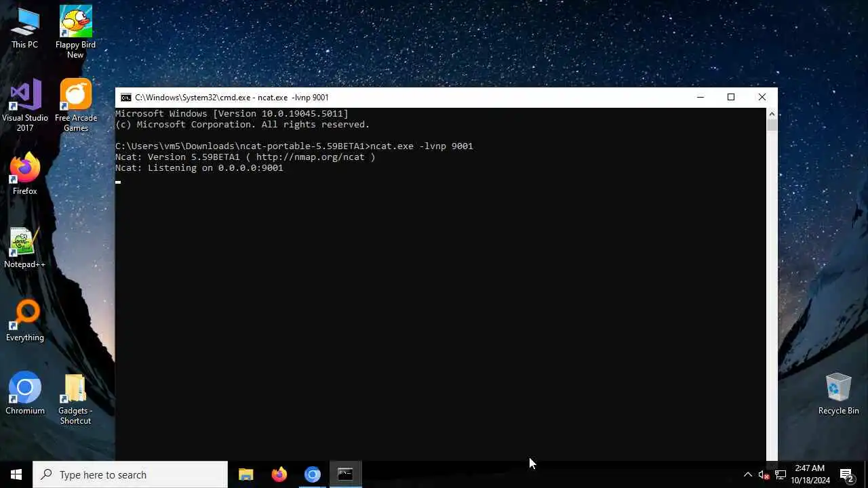
Task: Select the Flappy Bird New desktop shortcut
Action: pos(75,33)
